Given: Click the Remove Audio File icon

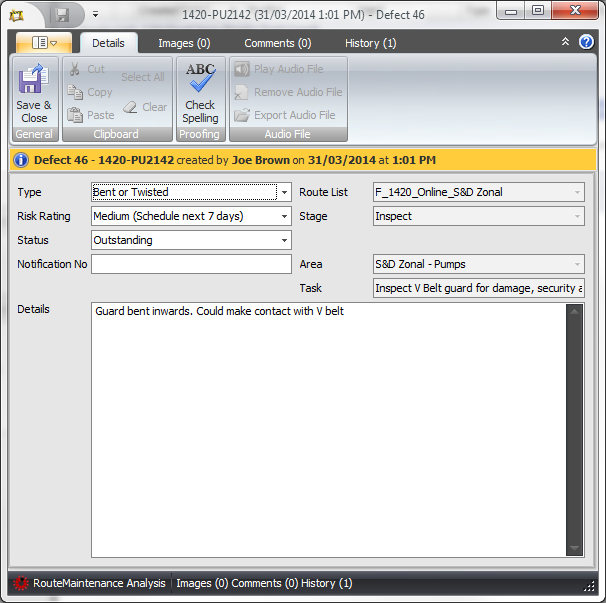Looking at the screenshot, I should click(x=242, y=92).
